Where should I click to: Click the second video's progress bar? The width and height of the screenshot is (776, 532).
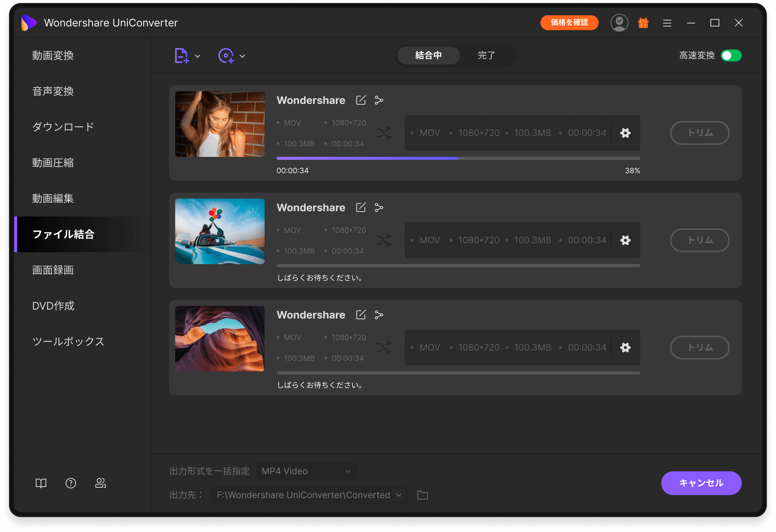click(x=458, y=266)
